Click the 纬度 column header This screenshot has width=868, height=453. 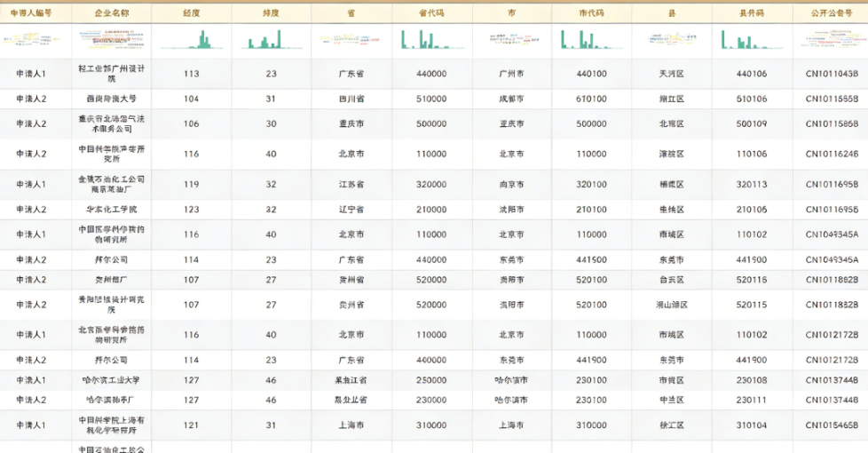pyautogui.click(x=271, y=13)
